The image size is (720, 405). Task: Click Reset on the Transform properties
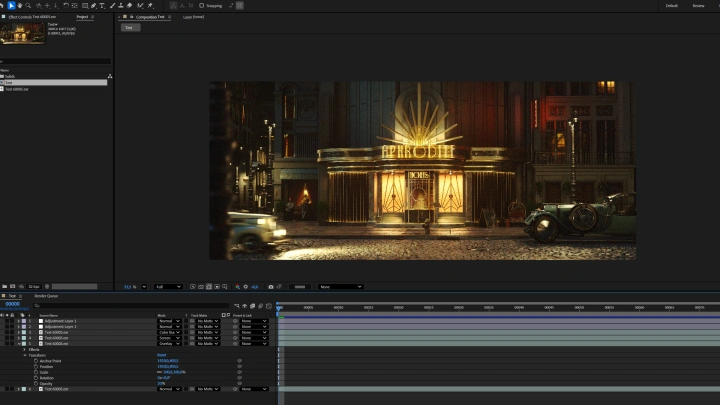click(x=161, y=355)
